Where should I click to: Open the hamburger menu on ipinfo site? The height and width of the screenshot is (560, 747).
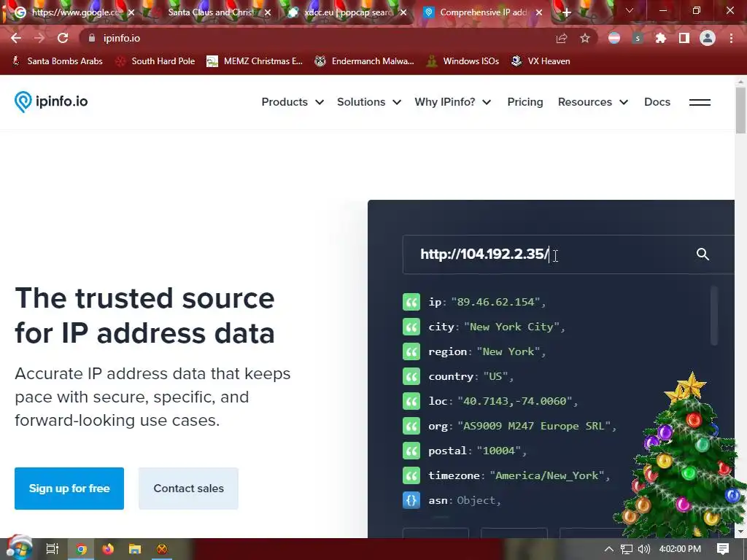pyautogui.click(x=700, y=102)
